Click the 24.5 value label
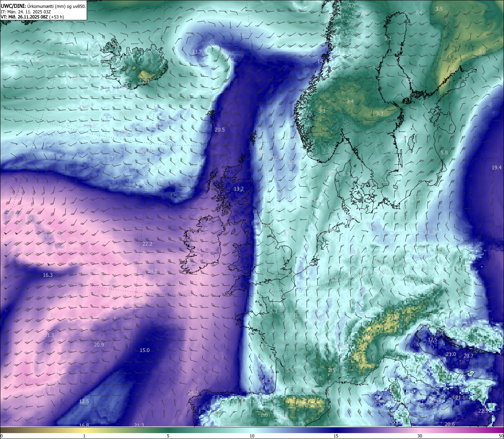 click(153, 271)
